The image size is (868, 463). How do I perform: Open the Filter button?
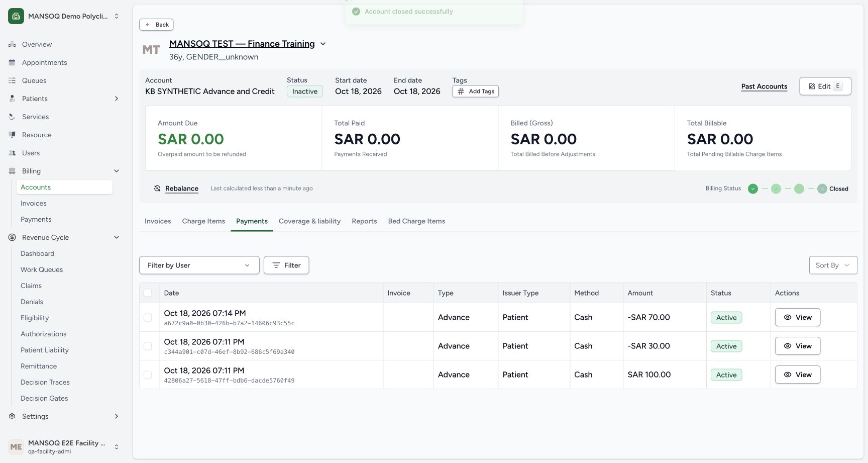pyautogui.click(x=286, y=265)
